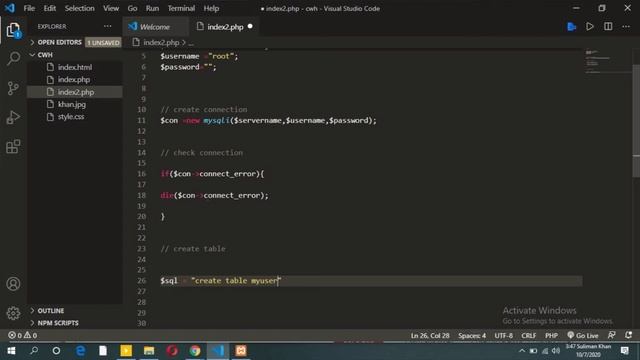Open the Help menu
Screen dimensions: 640x360
(x=211, y=8)
